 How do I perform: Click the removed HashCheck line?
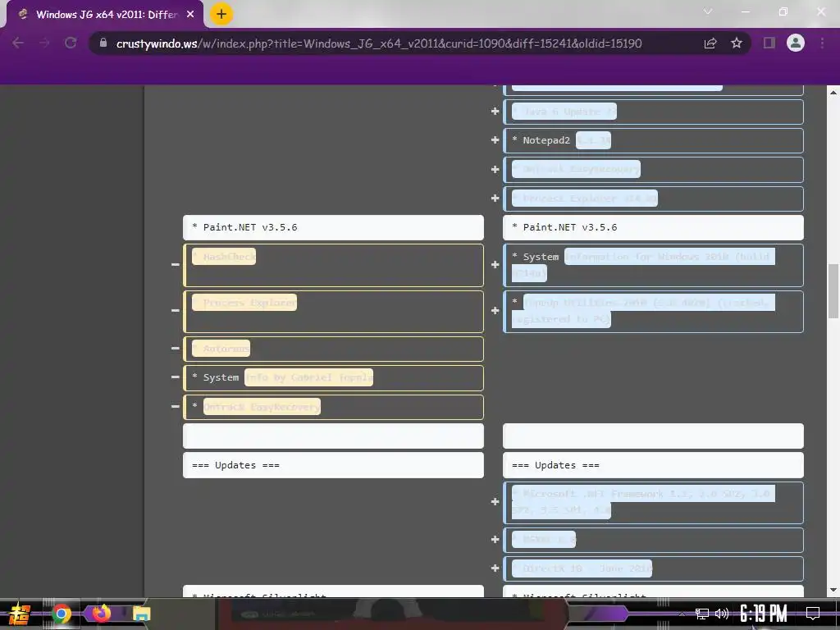(x=333, y=265)
